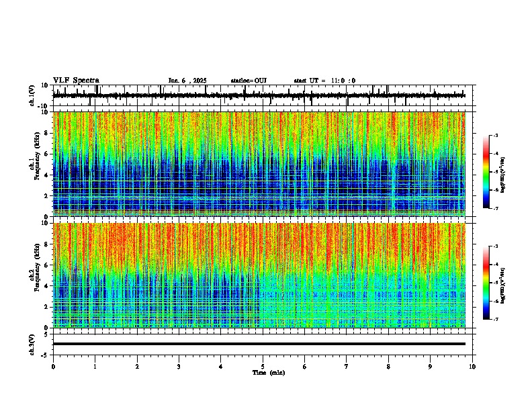Click the "VLF Spectra" plot title
Viewport: 532px width, 411px height.
[76, 80]
